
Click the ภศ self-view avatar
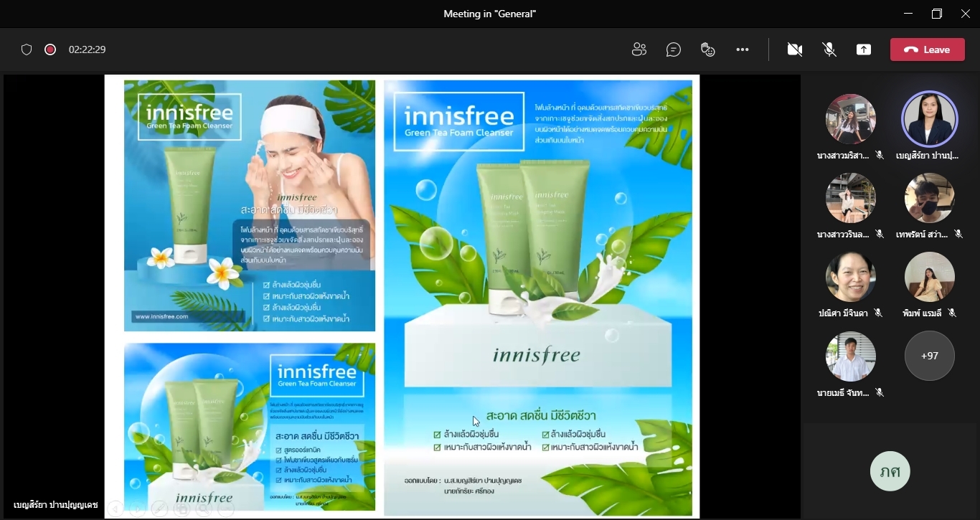click(890, 471)
